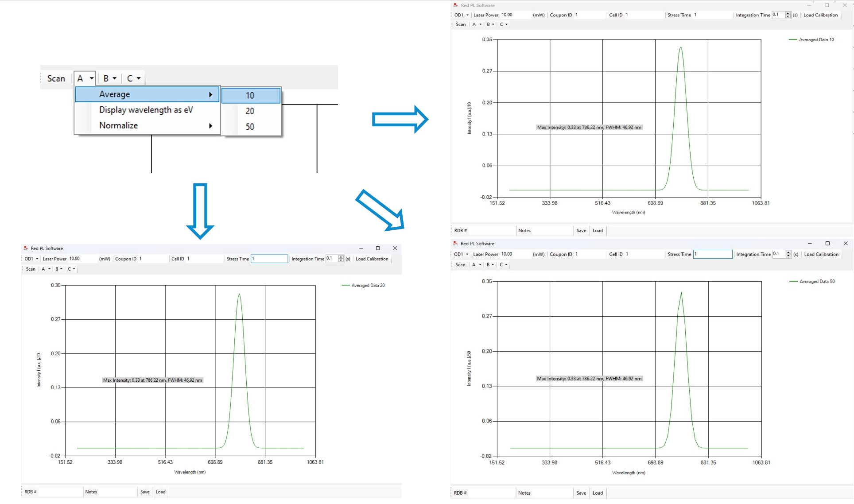The height and width of the screenshot is (504, 854).
Task: Open the enlarged C dropdown
Action: [133, 78]
